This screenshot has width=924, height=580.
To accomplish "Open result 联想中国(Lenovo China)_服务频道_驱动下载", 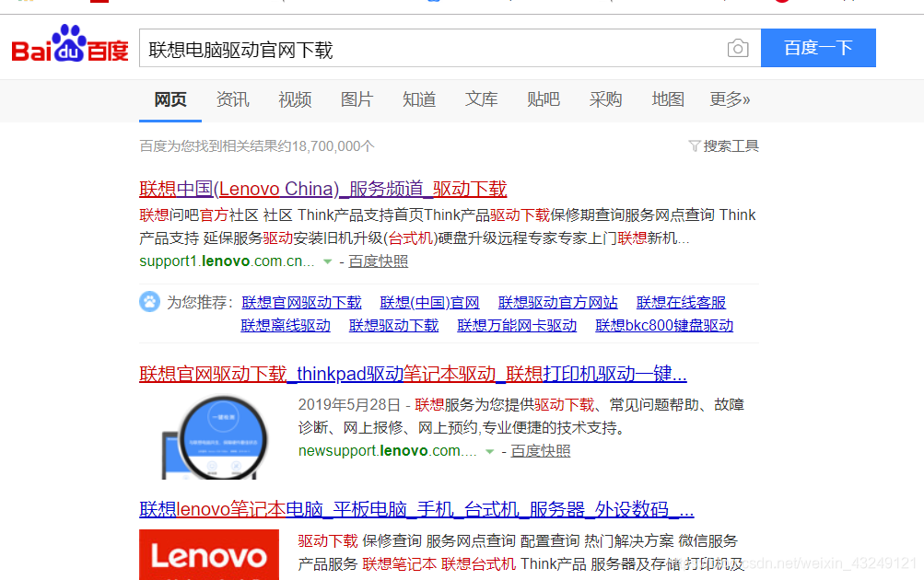I will (x=323, y=189).
